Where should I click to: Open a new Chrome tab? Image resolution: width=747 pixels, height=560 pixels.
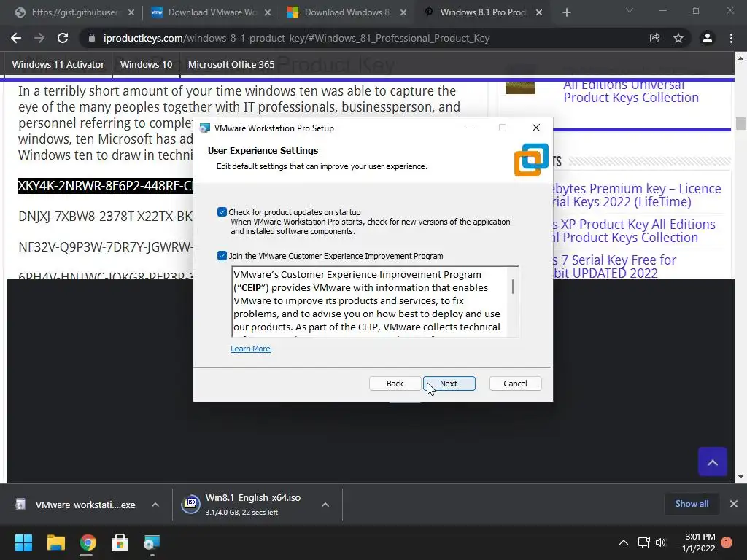coord(566,12)
